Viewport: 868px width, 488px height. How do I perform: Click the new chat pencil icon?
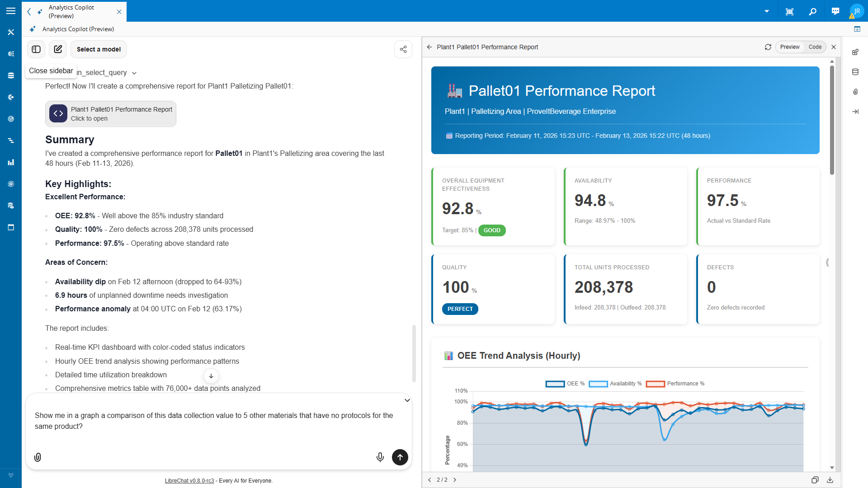click(x=58, y=49)
